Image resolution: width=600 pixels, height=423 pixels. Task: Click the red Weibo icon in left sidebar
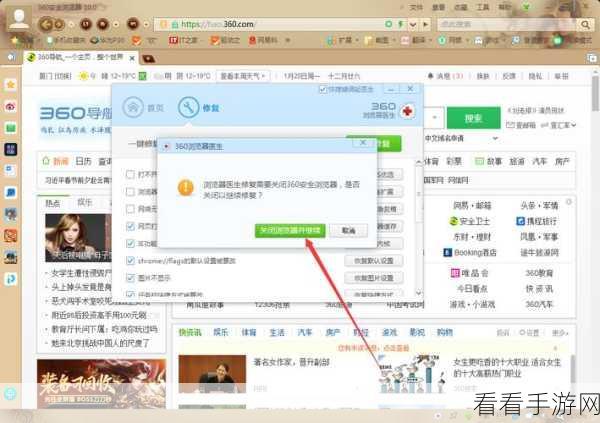pos(10,106)
